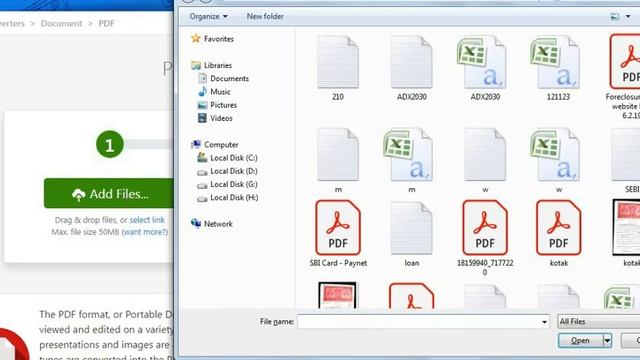Image resolution: width=640 pixels, height=360 pixels.
Task: Change the view icon in the toolbar
Action: point(615,16)
